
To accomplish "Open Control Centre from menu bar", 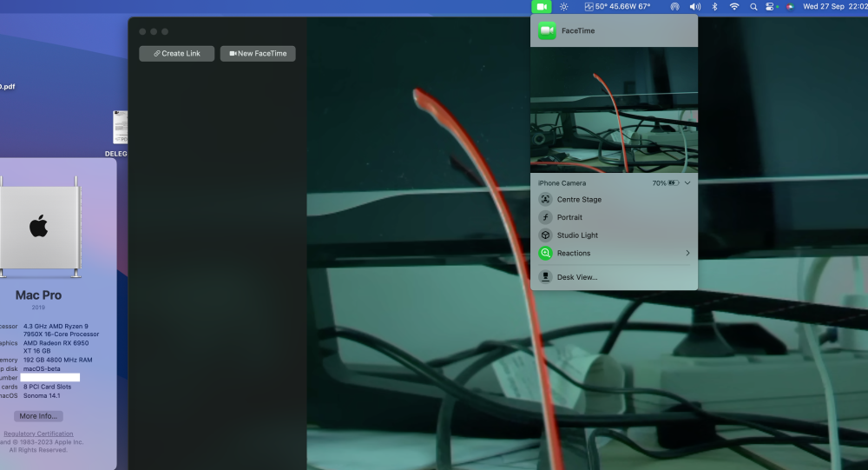I will [770, 7].
